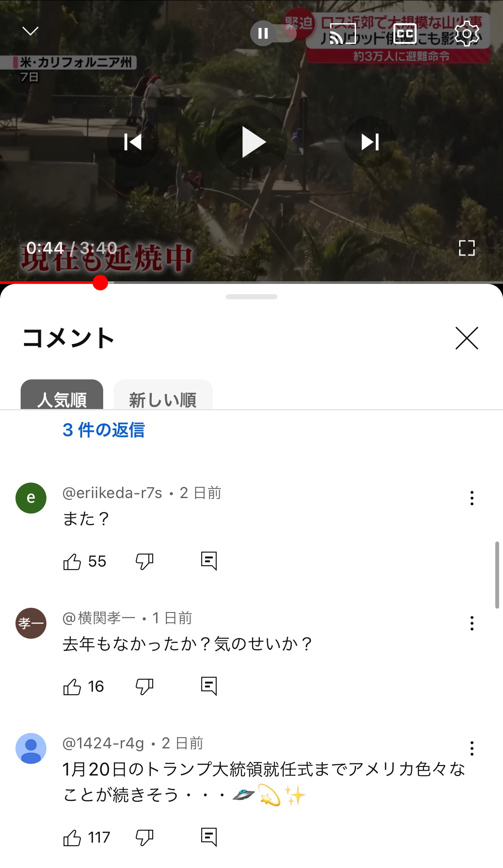This screenshot has width=503, height=868.
Task: Play the video
Action: 252,142
